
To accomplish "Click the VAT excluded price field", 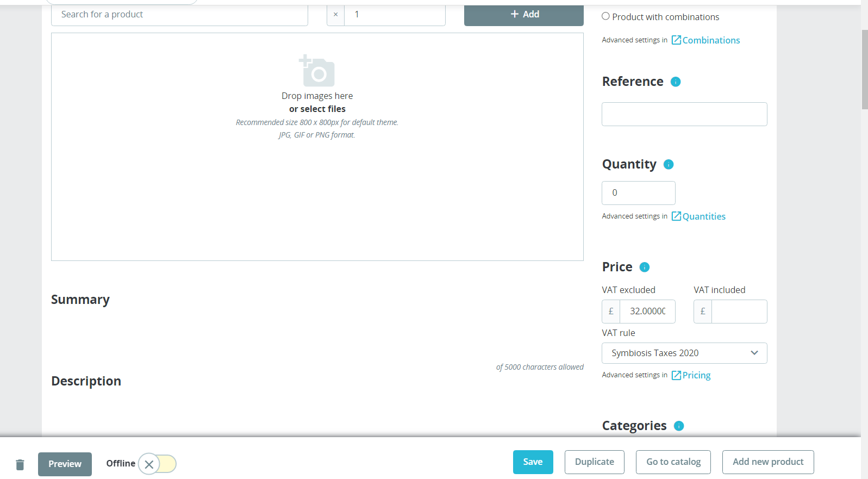I will (647, 312).
